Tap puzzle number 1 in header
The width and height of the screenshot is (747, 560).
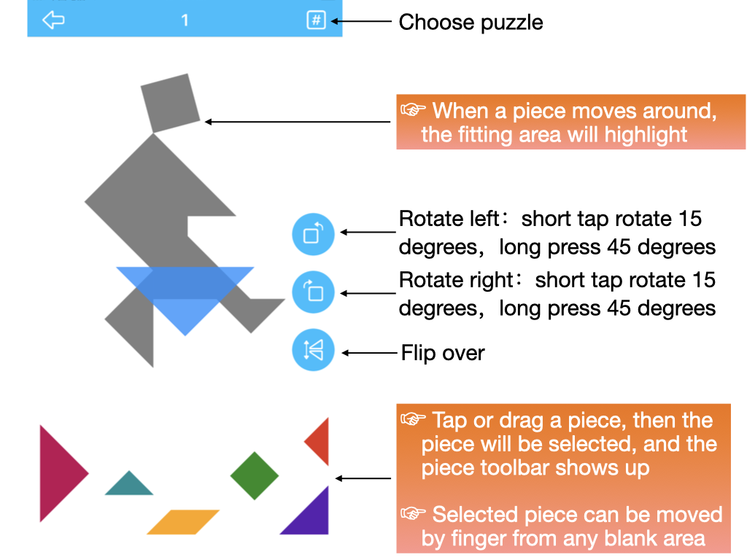pyautogui.click(x=185, y=20)
